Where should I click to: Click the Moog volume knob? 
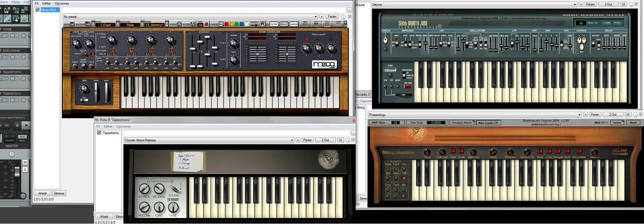[x=233, y=44]
